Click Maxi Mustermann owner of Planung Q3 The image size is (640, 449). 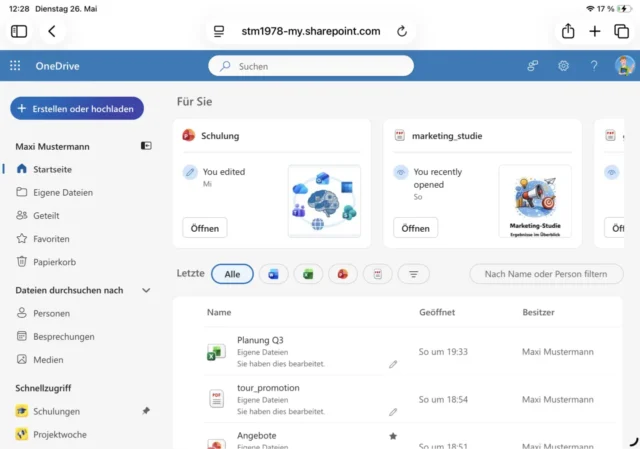coord(558,352)
